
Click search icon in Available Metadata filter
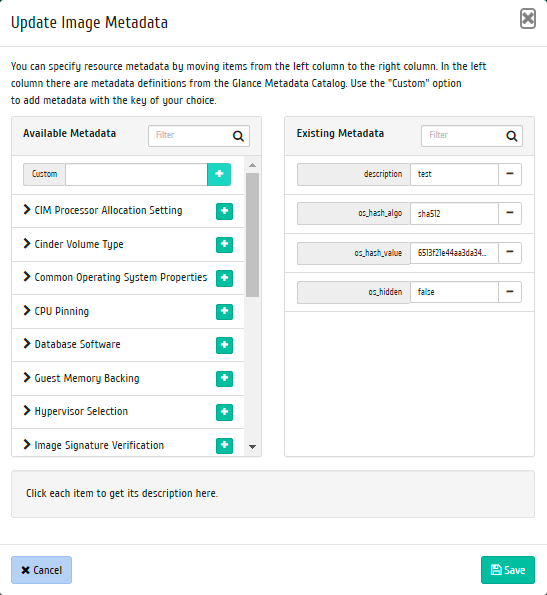(x=238, y=136)
